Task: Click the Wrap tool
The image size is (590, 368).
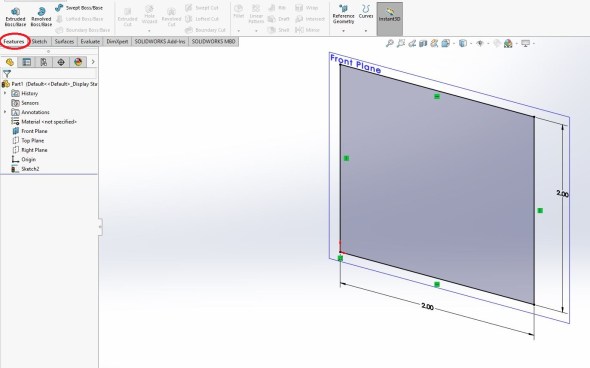Action: click(307, 8)
